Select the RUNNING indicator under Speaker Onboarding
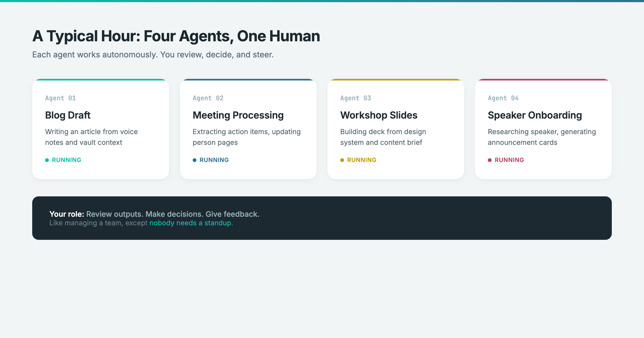This screenshot has width=644, height=338. pyautogui.click(x=509, y=160)
